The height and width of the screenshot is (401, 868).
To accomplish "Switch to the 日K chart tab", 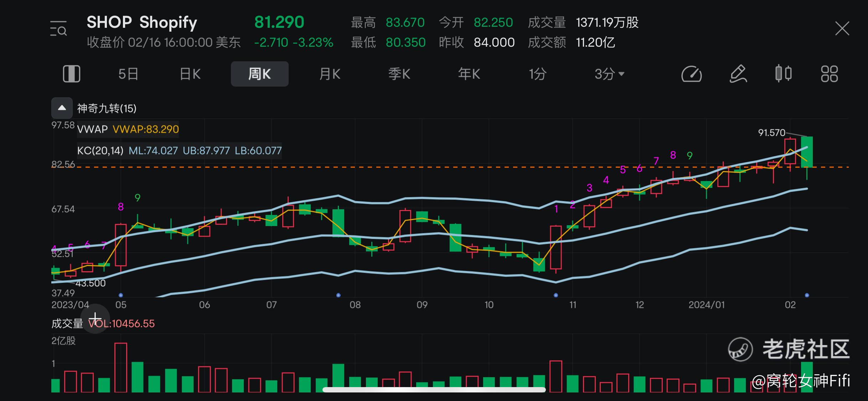I will point(190,74).
